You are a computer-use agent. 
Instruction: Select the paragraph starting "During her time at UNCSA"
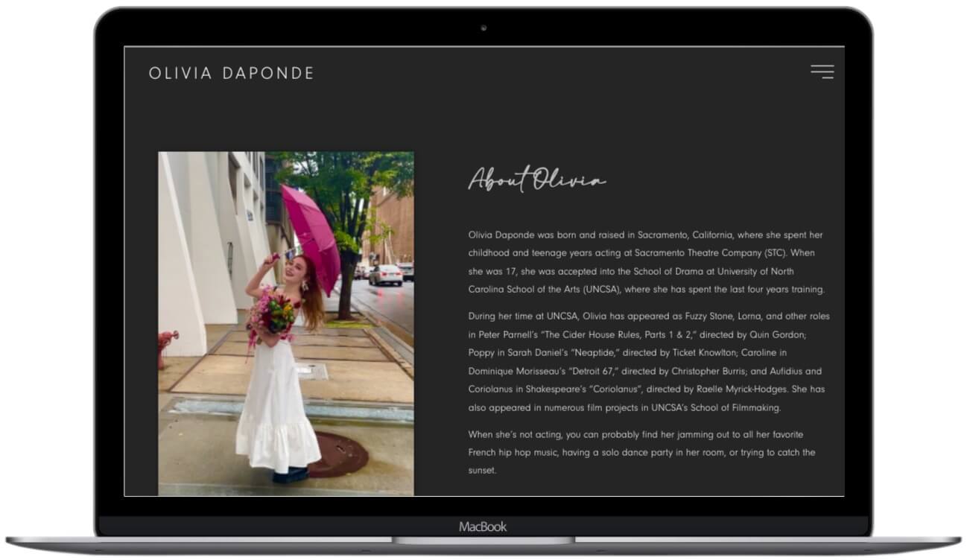point(649,362)
